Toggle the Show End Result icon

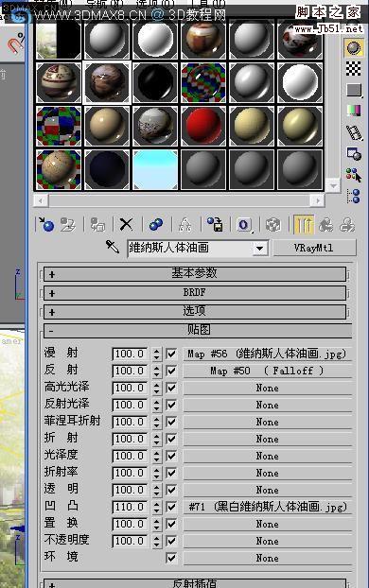[x=304, y=225]
